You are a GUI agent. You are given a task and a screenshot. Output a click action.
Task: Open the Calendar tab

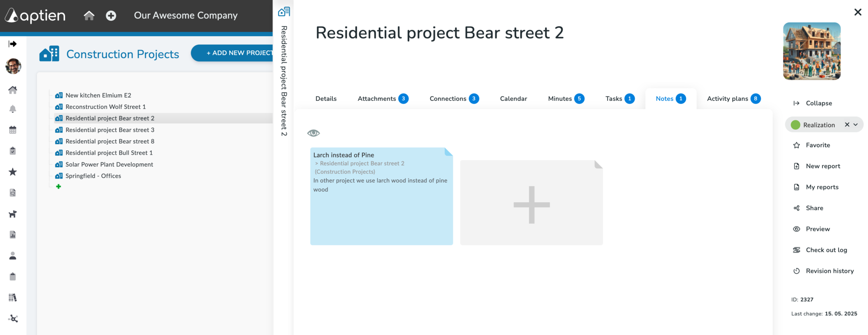tap(514, 99)
